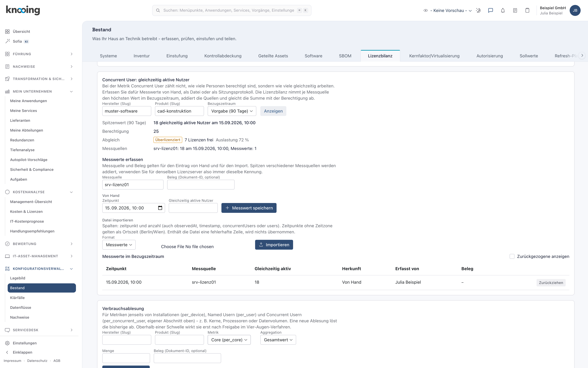Open the Format Messwerte dropdown

(119, 245)
